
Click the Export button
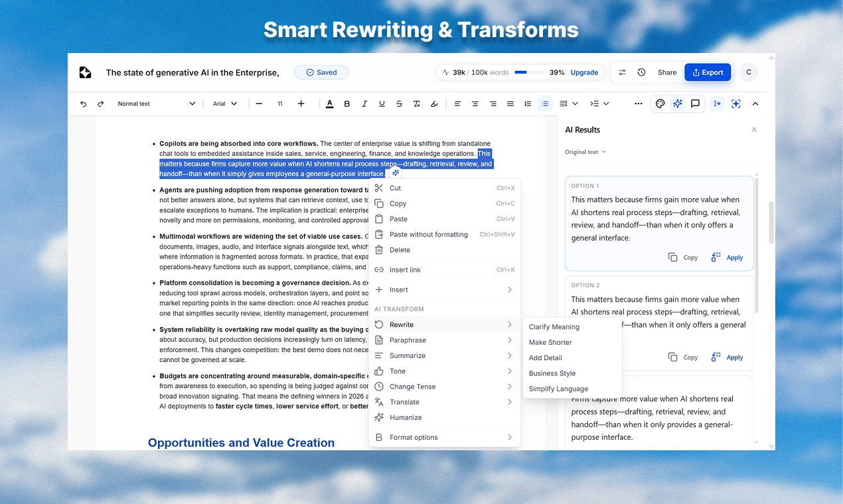pyautogui.click(x=708, y=72)
